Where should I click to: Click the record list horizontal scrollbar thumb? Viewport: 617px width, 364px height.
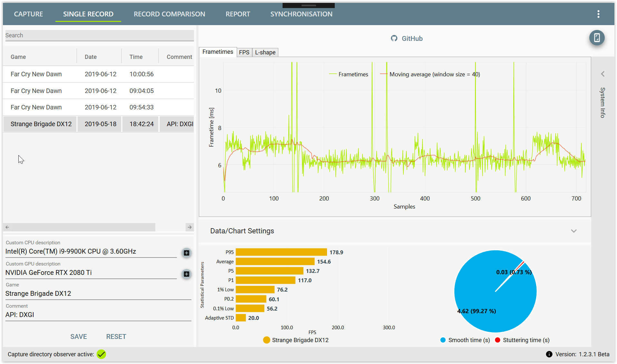(x=83, y=227)
